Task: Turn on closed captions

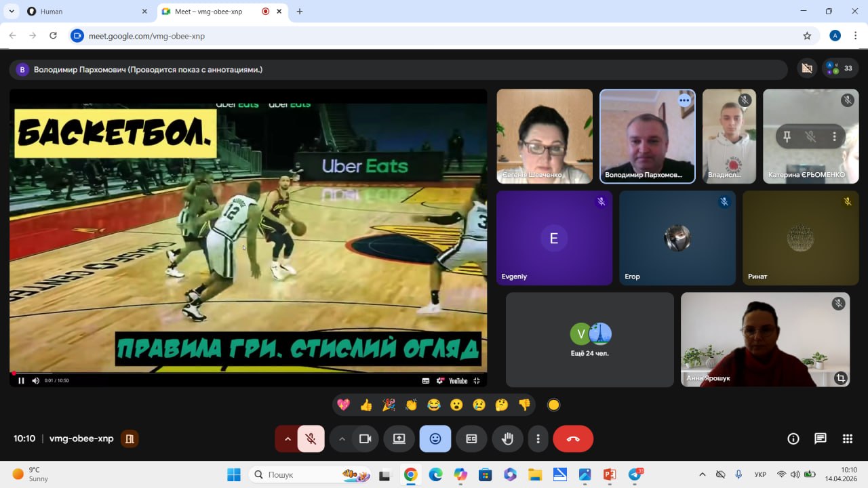Action: (x=471, y=439)
